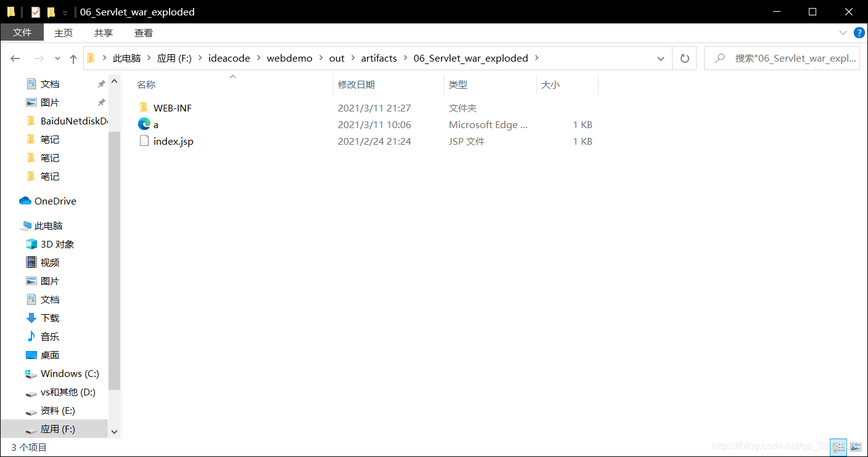Image resolution: width=868 pixels, height=457 pixels.
Task: Click the 文件夹 type cell for WEB-INF
Action: coord(463,108)
